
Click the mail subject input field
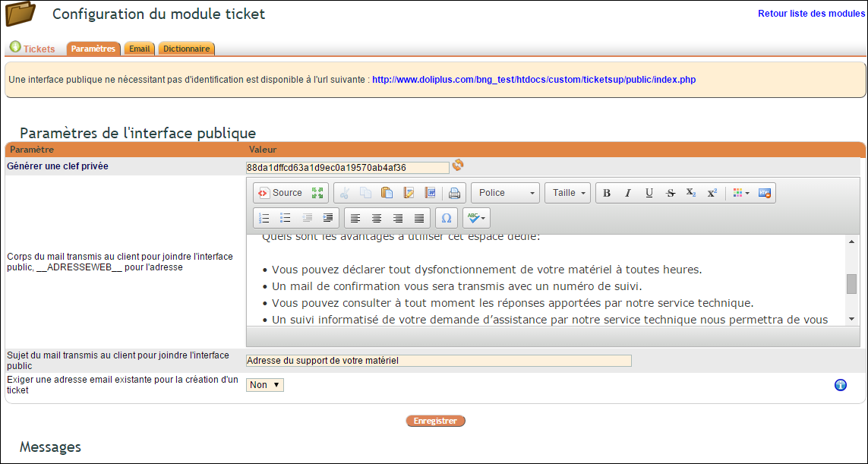point(439,361)
